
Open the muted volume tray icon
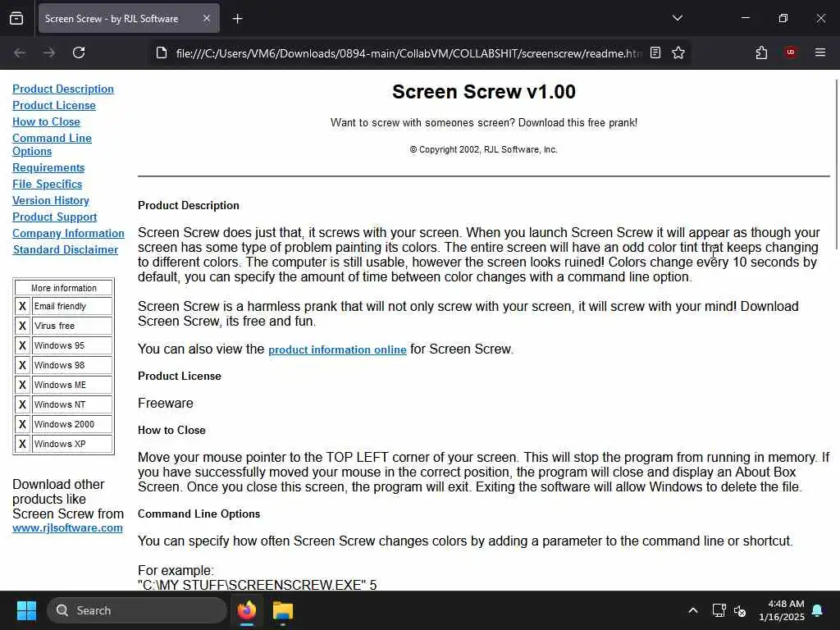(740, 610)
